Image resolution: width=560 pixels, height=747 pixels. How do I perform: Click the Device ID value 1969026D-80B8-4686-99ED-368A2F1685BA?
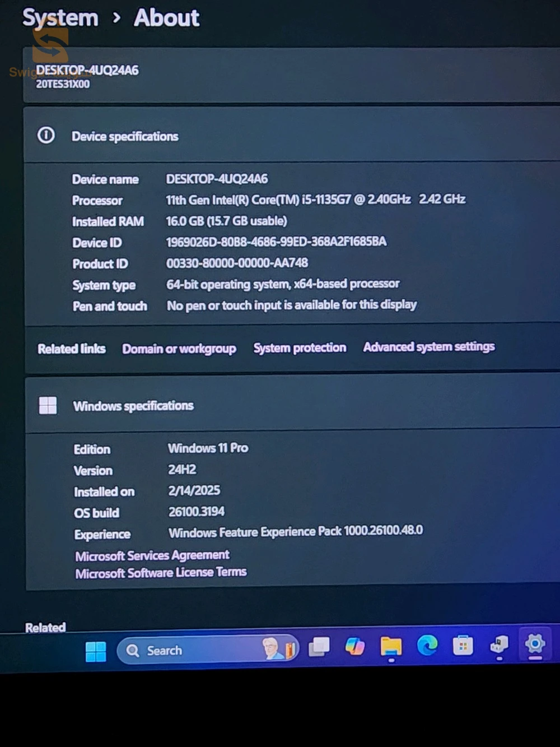click(x=276, y=242)
